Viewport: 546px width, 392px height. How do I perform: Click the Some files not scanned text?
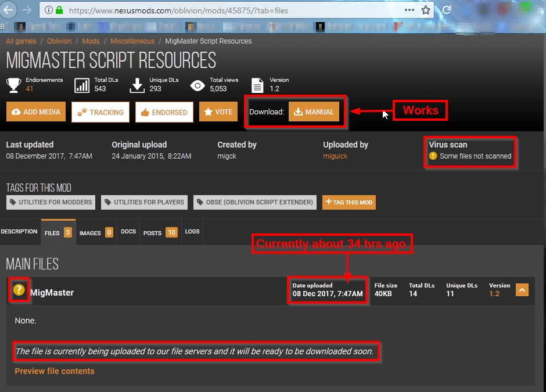pyautogui.click(x=475, y=156)
